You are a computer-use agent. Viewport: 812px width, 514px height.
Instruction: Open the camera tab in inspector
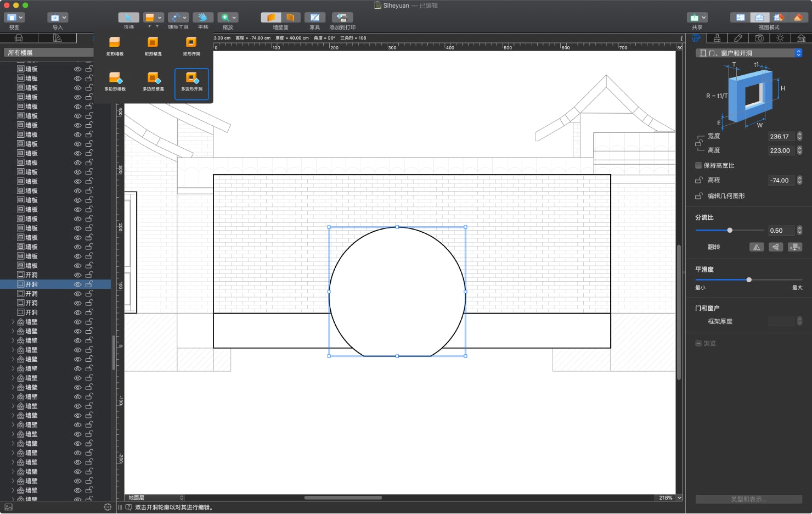pyautogui.click(x=759, y=38)
